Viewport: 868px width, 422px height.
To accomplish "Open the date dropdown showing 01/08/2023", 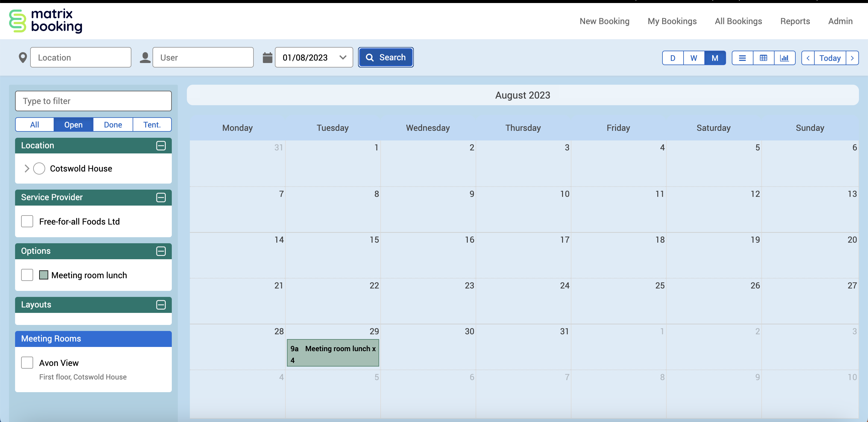I will pyautogui.click(x=342, y=58).
